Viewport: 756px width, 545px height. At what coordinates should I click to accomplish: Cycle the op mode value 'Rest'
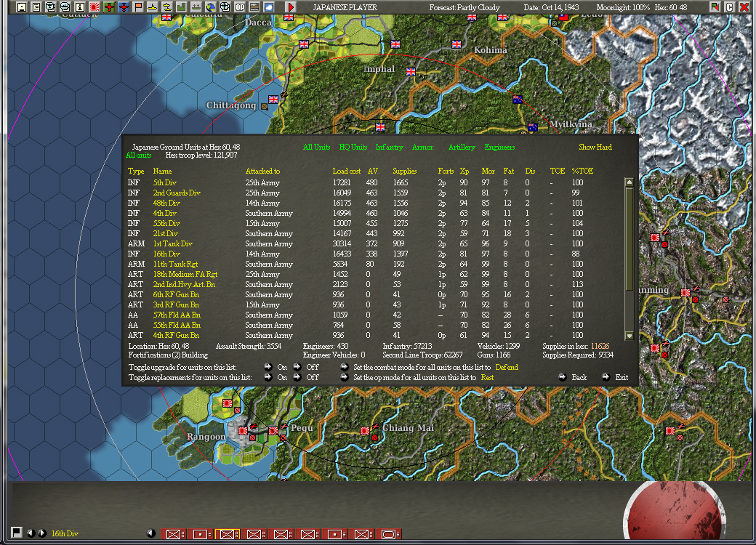coord(487,377)
